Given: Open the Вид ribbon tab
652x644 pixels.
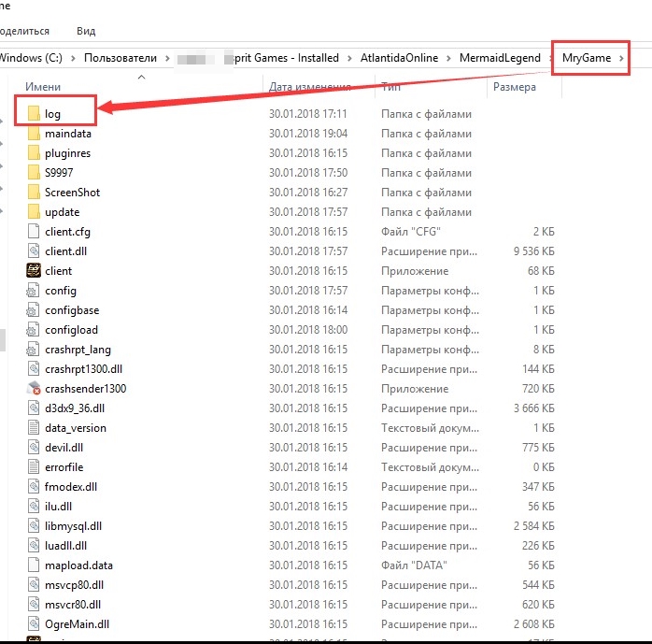Looking at the screenshot, I should (x=86, y=31).
